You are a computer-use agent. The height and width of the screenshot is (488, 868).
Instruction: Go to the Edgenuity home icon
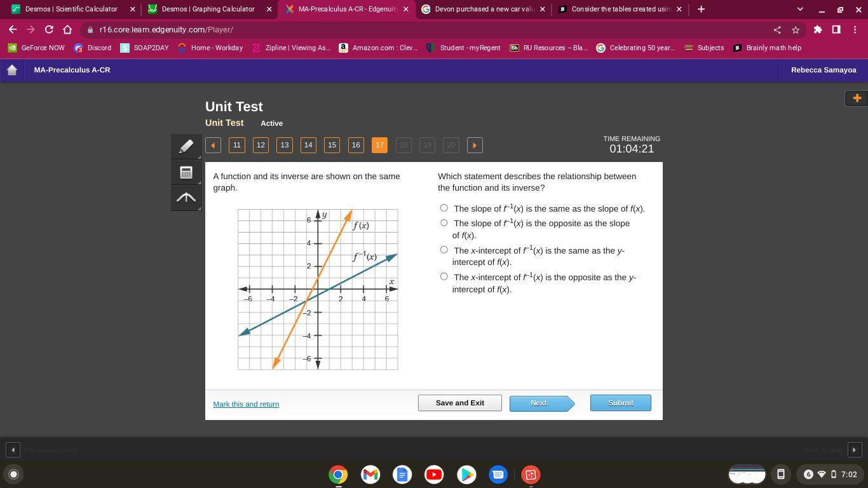[x=12, y=70]
